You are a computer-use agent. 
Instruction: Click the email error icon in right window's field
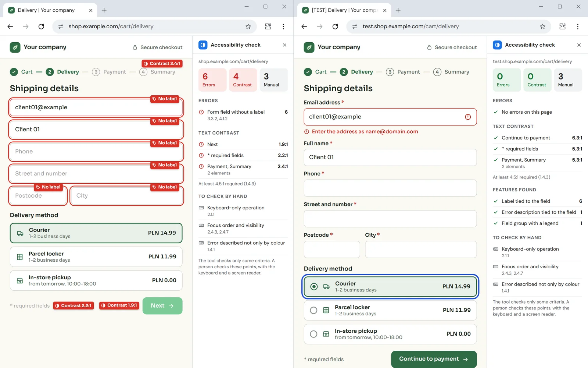[468, 117]
